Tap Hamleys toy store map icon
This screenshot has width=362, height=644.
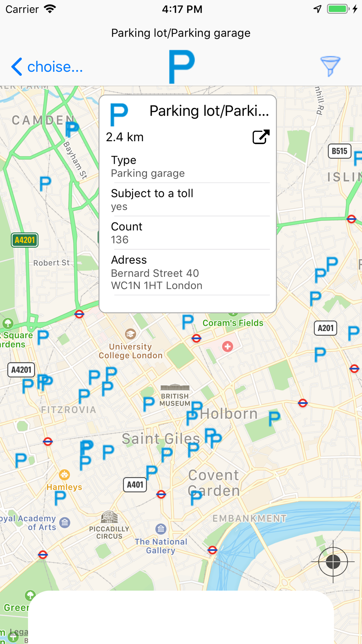(x=64, y=474)
